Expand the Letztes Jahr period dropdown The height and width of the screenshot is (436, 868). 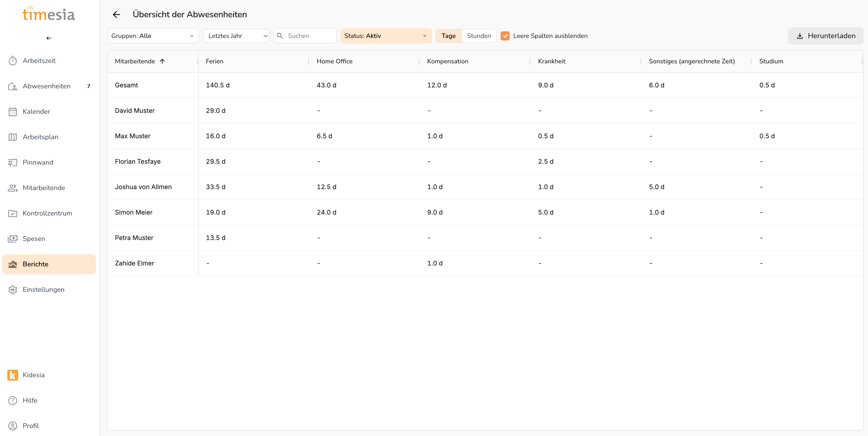(x=236, y=36)
